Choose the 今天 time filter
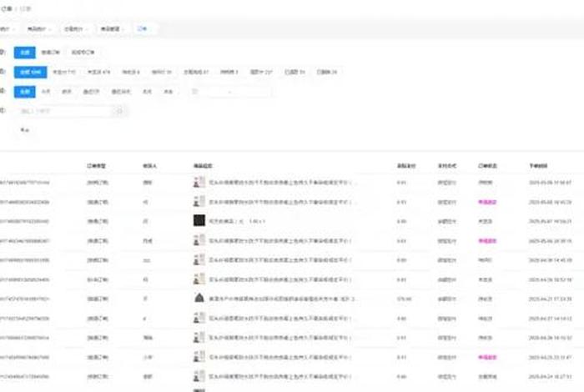Screen dimensions: 584x392 click(46, 92)
